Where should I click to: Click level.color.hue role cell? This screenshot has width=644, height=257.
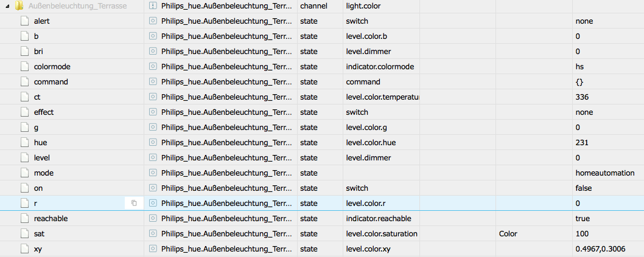click(371, 143)
